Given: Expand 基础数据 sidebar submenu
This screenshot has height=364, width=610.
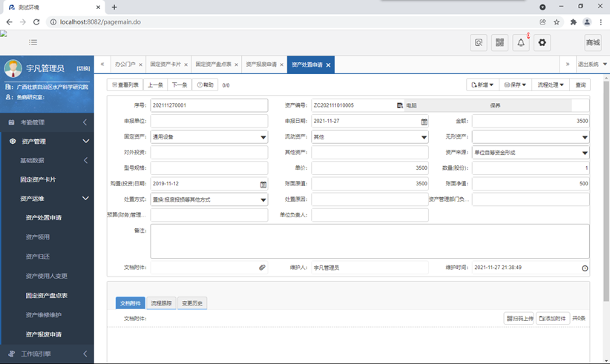Looking at the screenshot, I should (47, 160).
